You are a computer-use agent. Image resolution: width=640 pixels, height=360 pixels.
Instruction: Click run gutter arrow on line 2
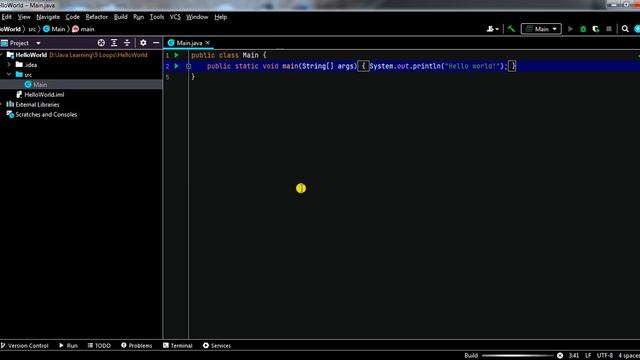(176, 66)
